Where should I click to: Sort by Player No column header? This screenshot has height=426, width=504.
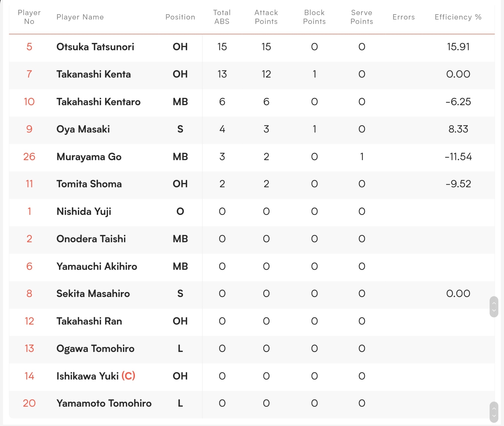[x=29, y=17]
